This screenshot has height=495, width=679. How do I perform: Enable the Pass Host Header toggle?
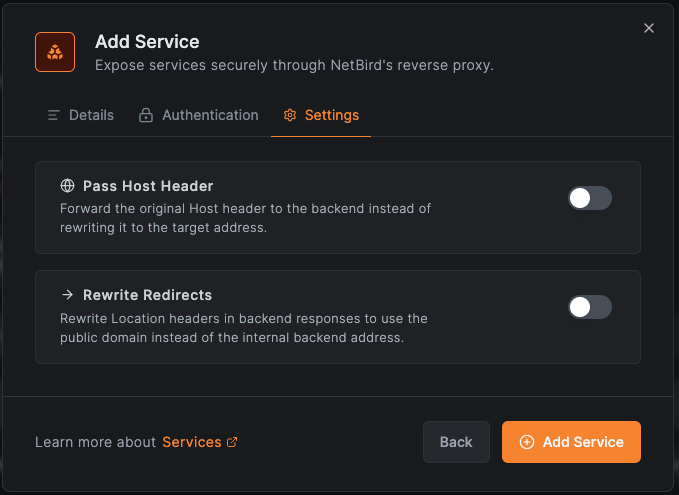coord(589,198)
